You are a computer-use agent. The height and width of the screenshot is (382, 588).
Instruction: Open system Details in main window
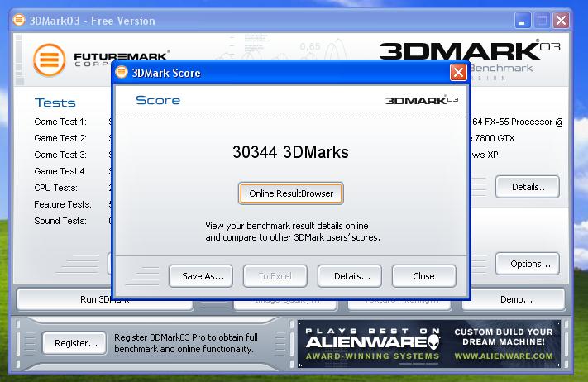pyautogui.click(x=528, y=187)
